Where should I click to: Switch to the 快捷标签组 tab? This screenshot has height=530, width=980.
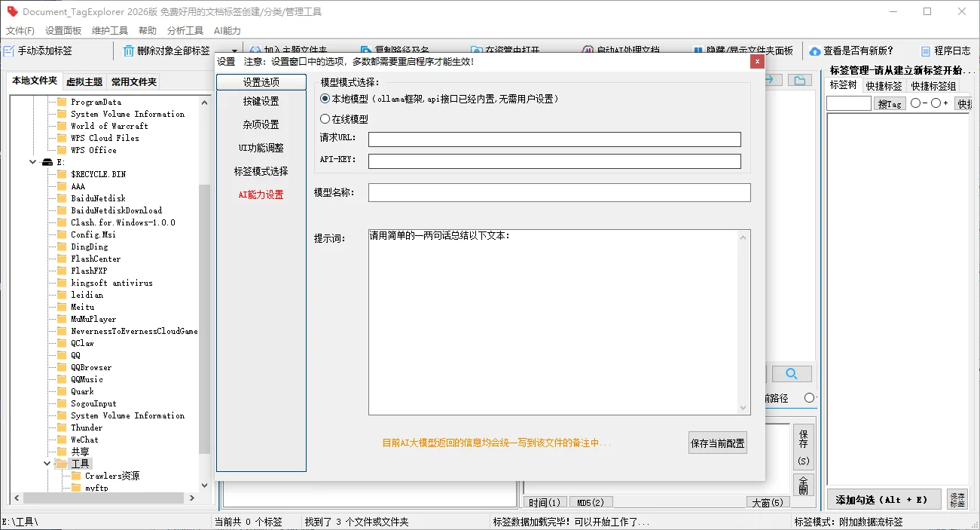(x=933, y=86)
